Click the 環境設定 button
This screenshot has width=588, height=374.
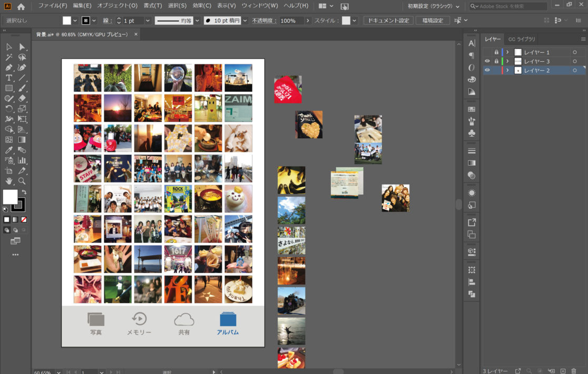coord(433,21)
